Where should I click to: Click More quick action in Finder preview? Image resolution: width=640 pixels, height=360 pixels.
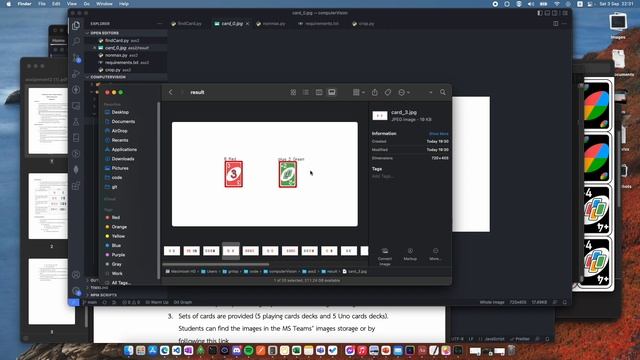point(436,254)
